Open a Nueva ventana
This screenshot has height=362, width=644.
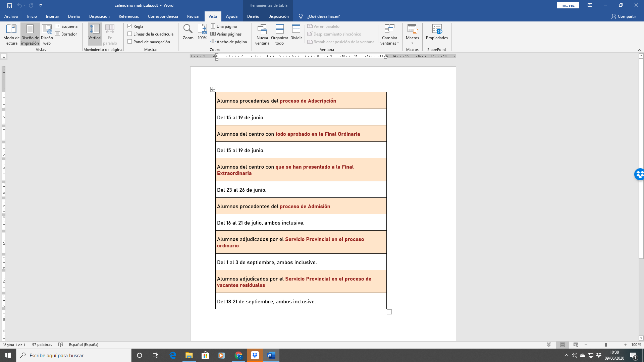click(262, 34)
